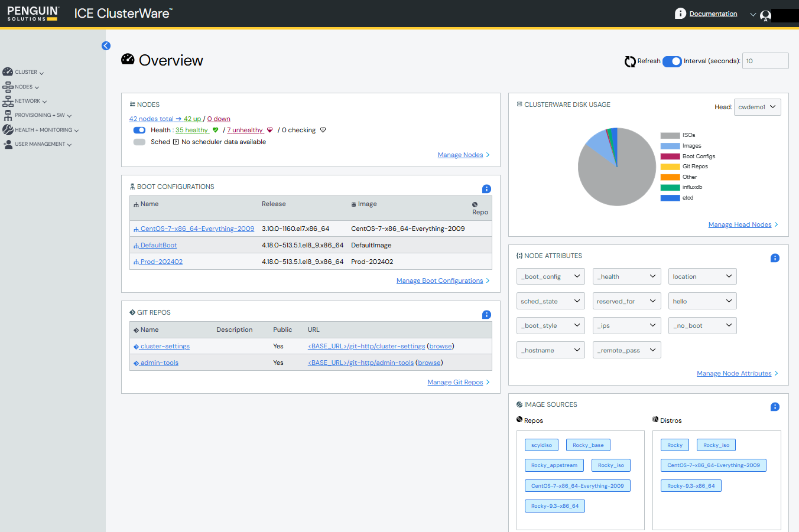Open the NODES menu in the sidebar
The width and height of the screenshot is (799, 532).
(21, 86)
